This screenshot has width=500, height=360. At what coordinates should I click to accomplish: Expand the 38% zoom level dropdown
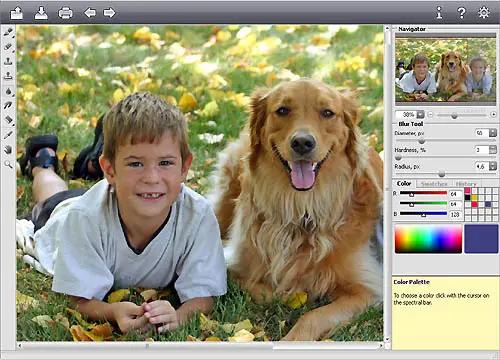421,114
